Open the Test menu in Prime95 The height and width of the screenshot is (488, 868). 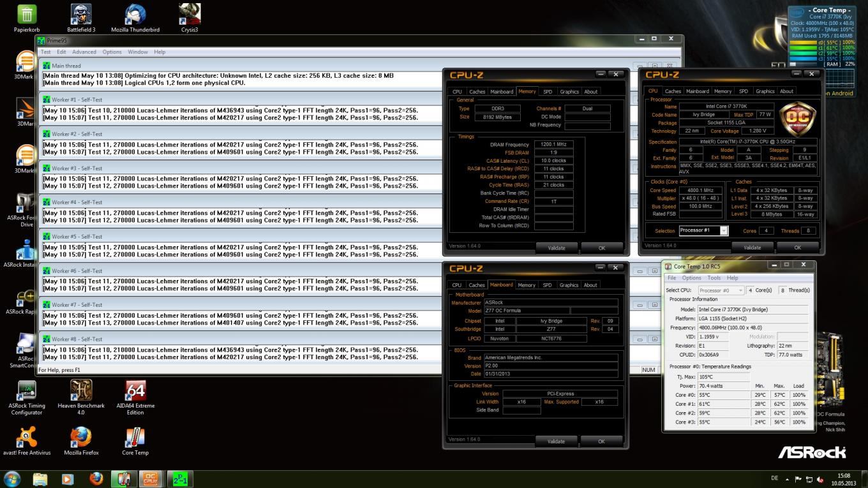pyautogui.click(x=46, y=52)
